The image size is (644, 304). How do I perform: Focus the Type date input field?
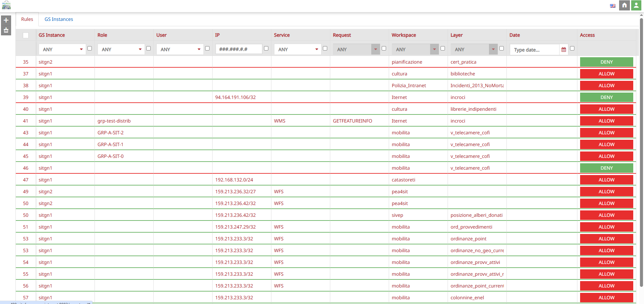[535, 50]
